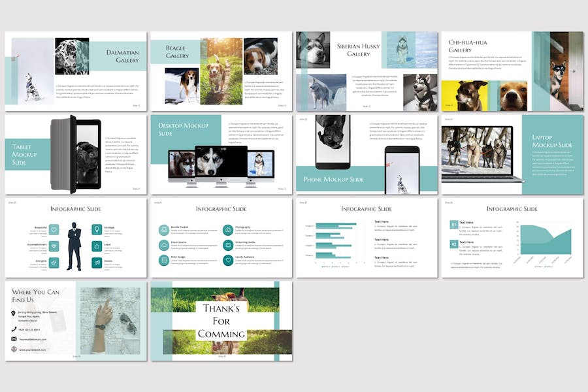Click the businessman silhouette figure

click(x=74, y=246)
